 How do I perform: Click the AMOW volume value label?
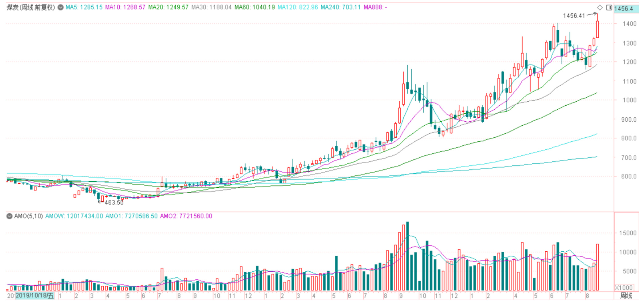pyautogui.click(x=74, y=216)
